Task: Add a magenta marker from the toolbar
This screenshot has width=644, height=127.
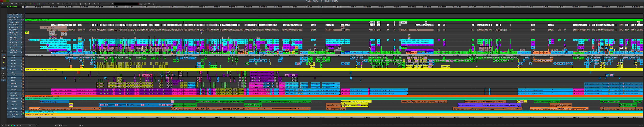Action: click(35, 4)
